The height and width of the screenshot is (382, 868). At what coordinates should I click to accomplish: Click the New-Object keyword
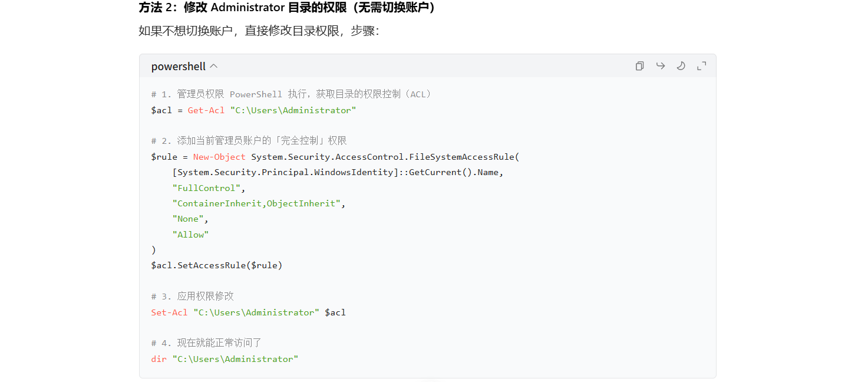point(219,157)
